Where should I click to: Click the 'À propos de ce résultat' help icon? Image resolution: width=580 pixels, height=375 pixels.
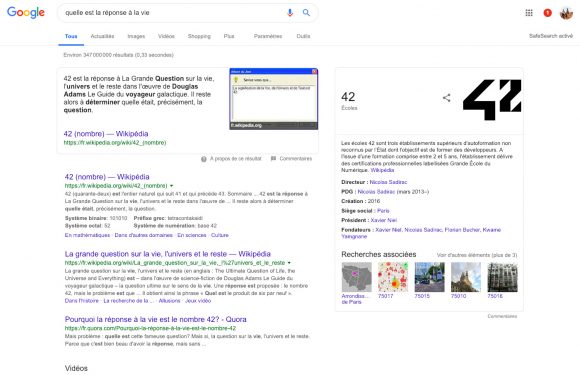point(204,159)
